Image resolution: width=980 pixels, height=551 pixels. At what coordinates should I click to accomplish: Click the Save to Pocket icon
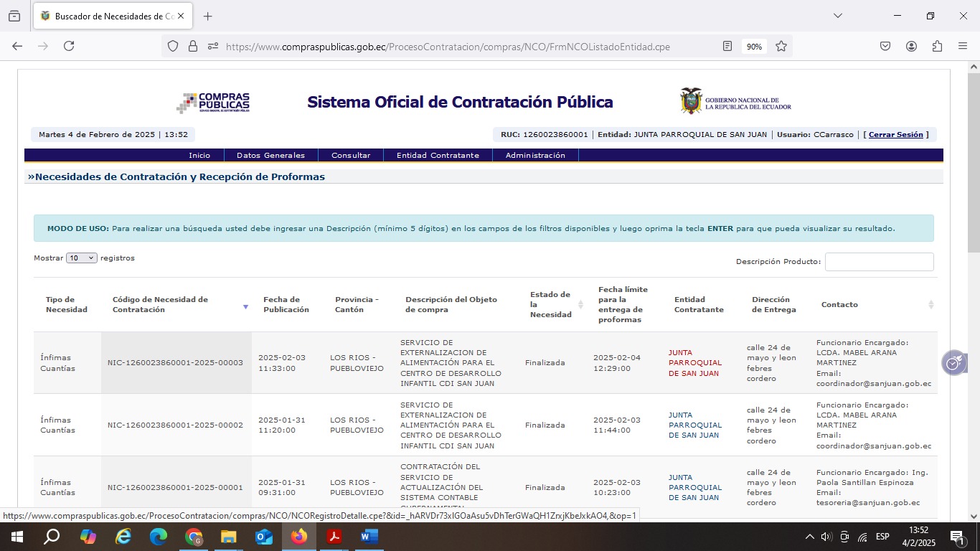tap(885, 46)
